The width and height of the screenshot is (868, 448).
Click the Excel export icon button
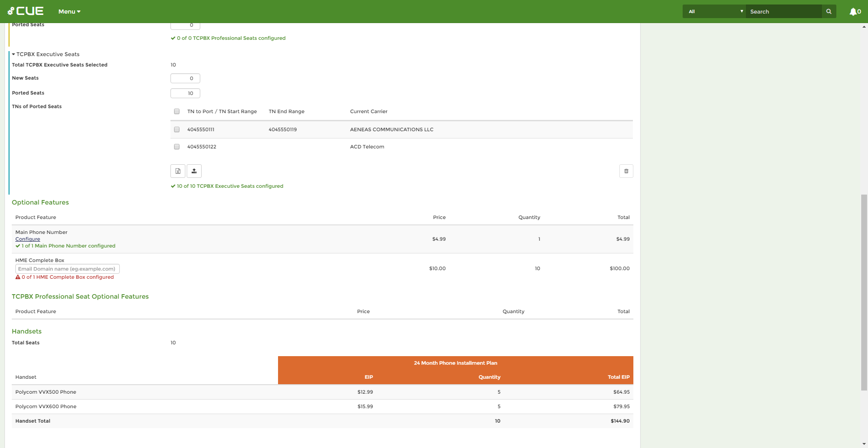click(178, 171)
